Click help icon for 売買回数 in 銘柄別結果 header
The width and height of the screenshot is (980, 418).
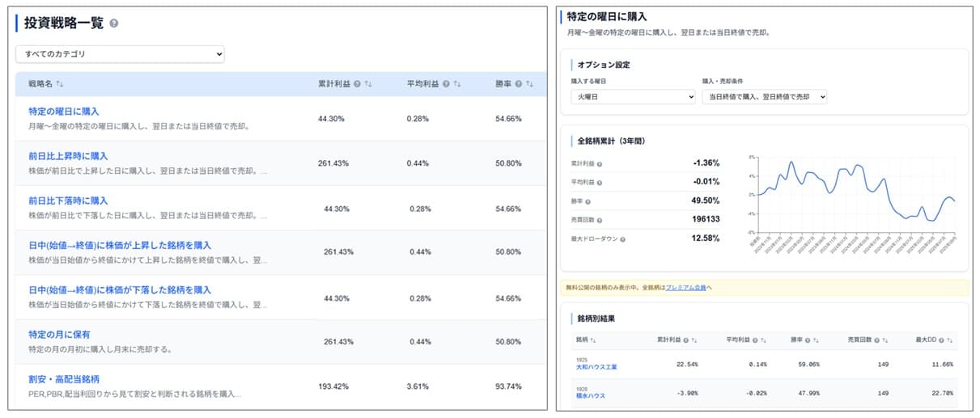click(x=876, y=340)
